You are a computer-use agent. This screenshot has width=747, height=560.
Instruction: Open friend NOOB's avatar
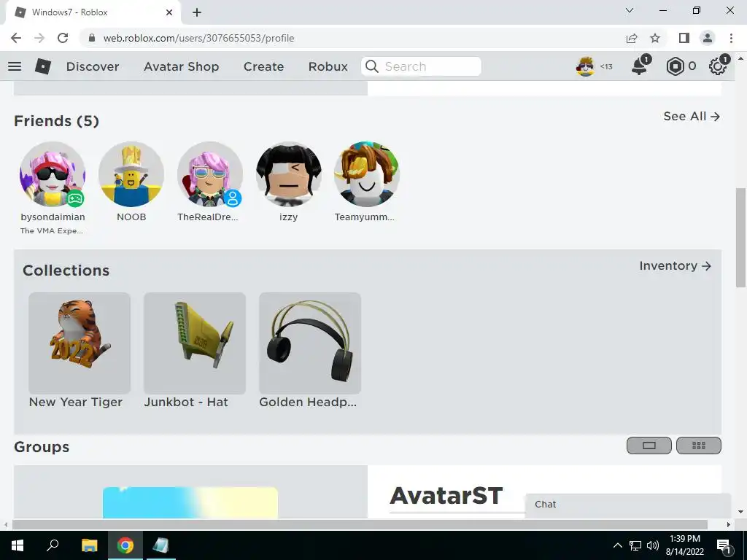pos(131,174)
